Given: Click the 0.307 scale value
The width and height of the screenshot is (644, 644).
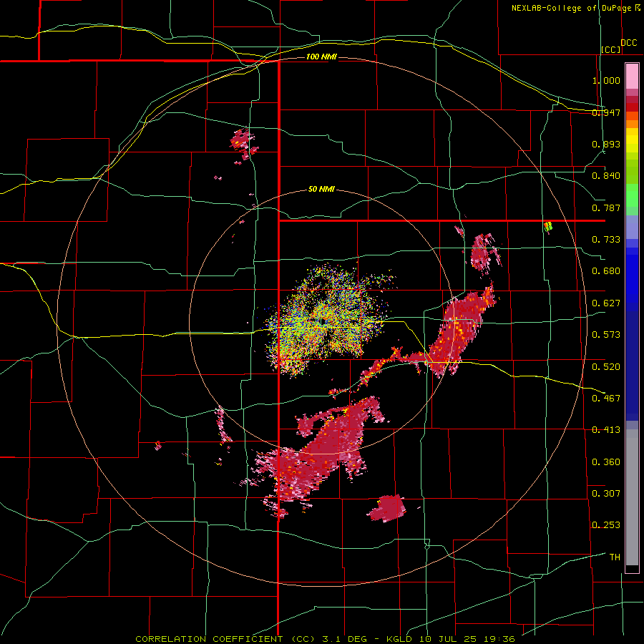Looking at the screenshot, I should click(x=606, y=493).
